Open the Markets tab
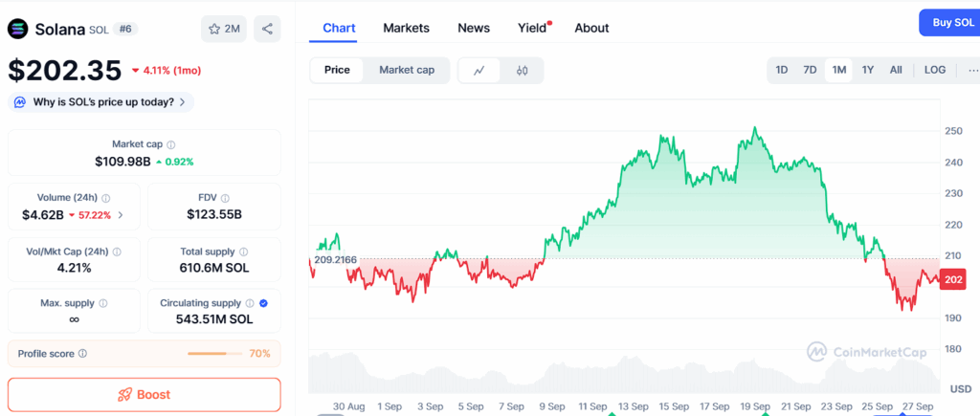 pyautogui.click(x=406, y=28)
